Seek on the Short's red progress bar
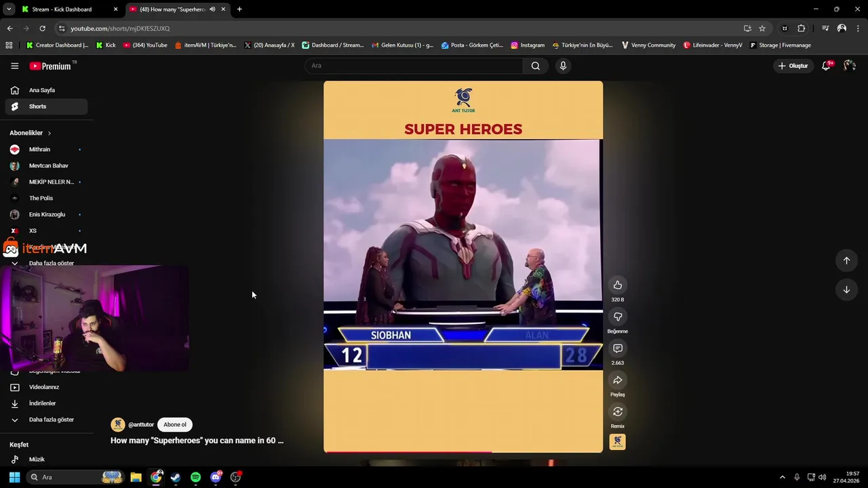This screenshot has height=488, width=868. [x=463, y=451]
